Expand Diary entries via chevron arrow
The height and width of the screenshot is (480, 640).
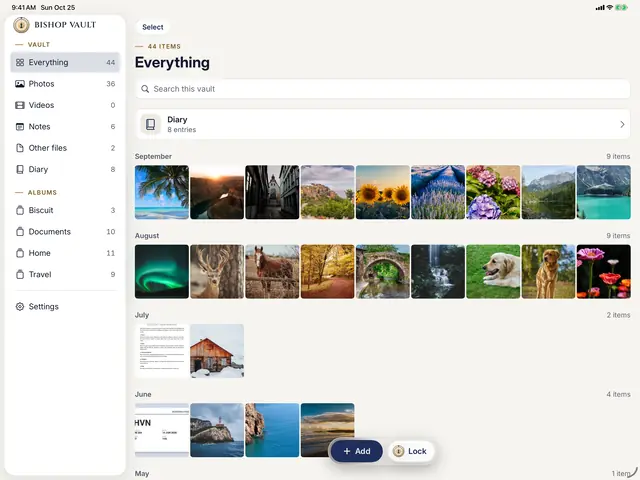point(622,124)
